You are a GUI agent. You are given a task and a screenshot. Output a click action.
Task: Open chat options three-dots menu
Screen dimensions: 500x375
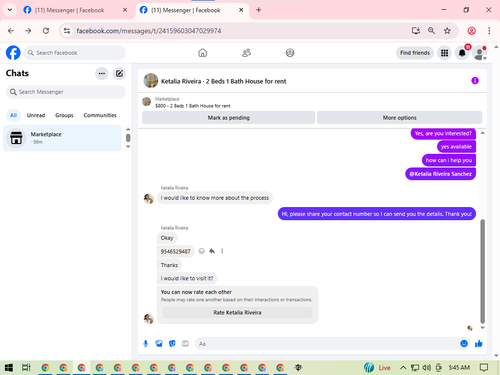102,73
